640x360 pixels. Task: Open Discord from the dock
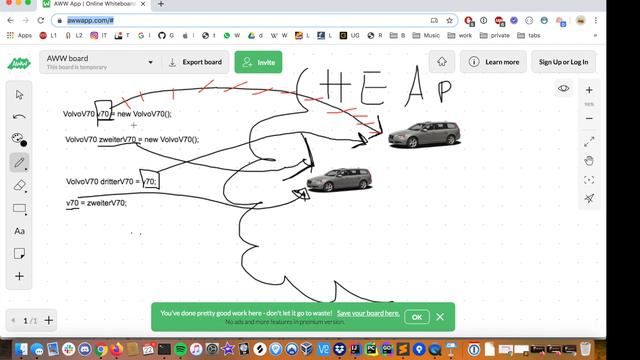84,349
